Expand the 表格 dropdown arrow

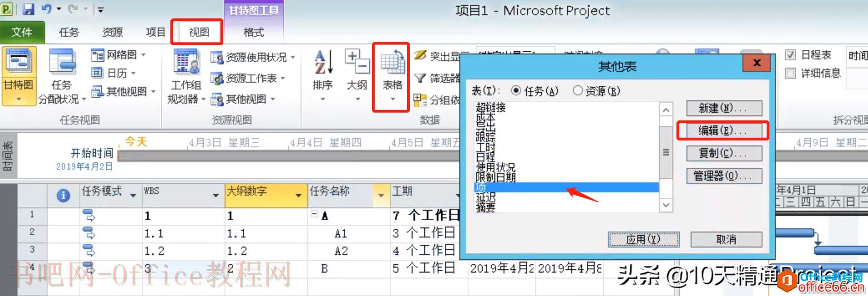393,100
